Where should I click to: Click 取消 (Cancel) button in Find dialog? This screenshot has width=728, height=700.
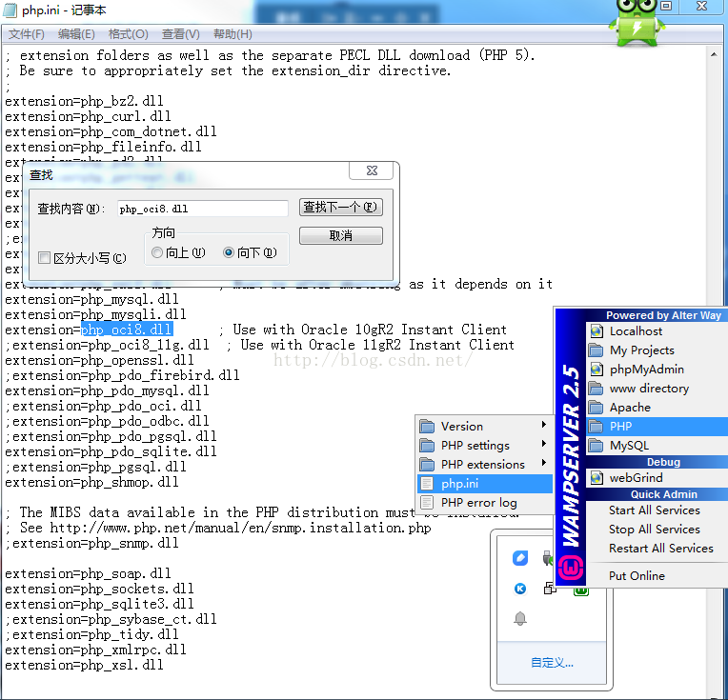[x=341, y=235]
